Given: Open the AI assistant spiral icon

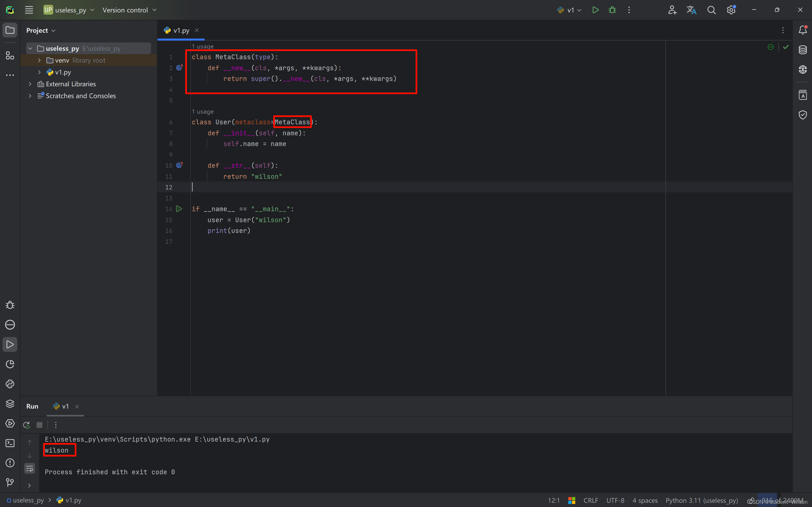Looking at the screenshot, I should (x=803, y=69).
